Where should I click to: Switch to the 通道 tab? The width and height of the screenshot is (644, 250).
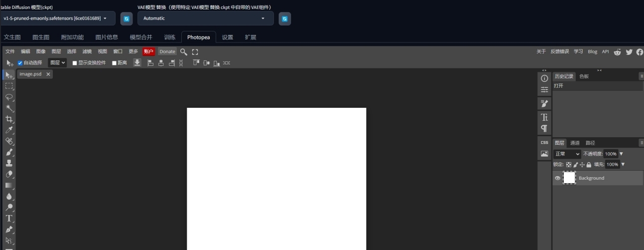coord(575,143)
